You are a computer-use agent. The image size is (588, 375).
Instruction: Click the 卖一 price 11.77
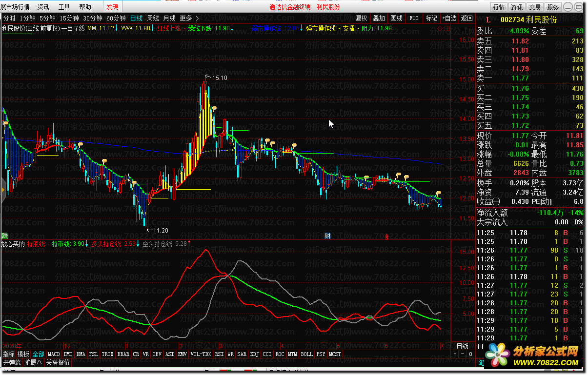tap(520, 78)
